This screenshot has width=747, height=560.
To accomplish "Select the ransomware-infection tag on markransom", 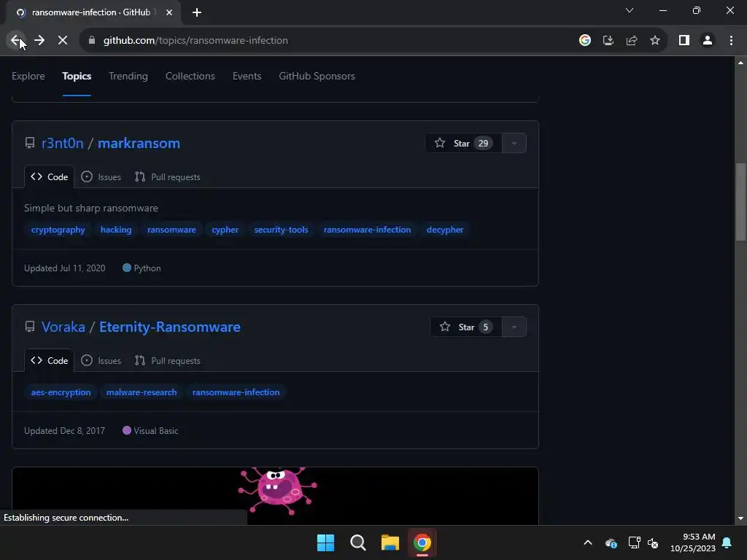I will click(x=368, y=230).
